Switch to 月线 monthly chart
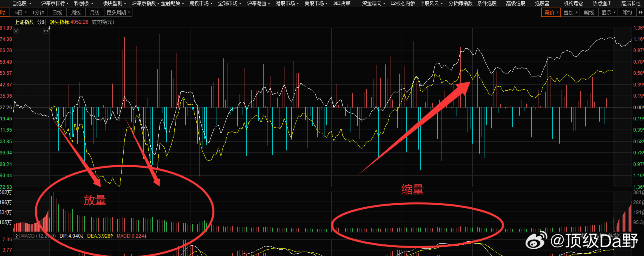 click(x=95, y=12)
